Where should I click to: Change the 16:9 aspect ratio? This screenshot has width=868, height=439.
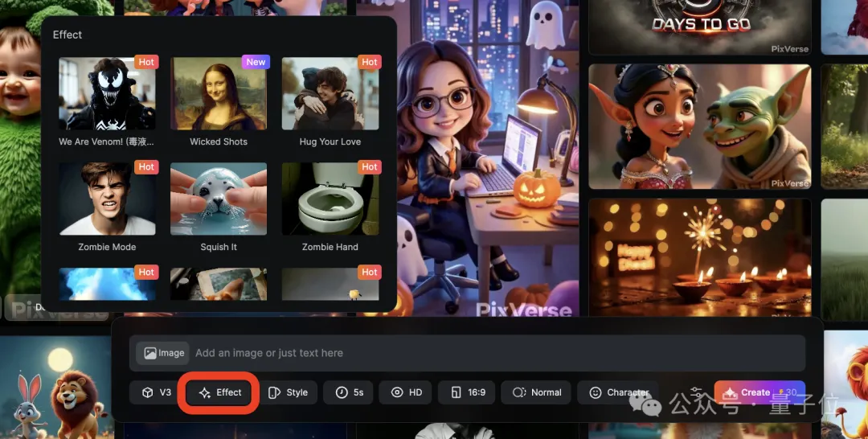pyautogui.click(x=467, y=392)
